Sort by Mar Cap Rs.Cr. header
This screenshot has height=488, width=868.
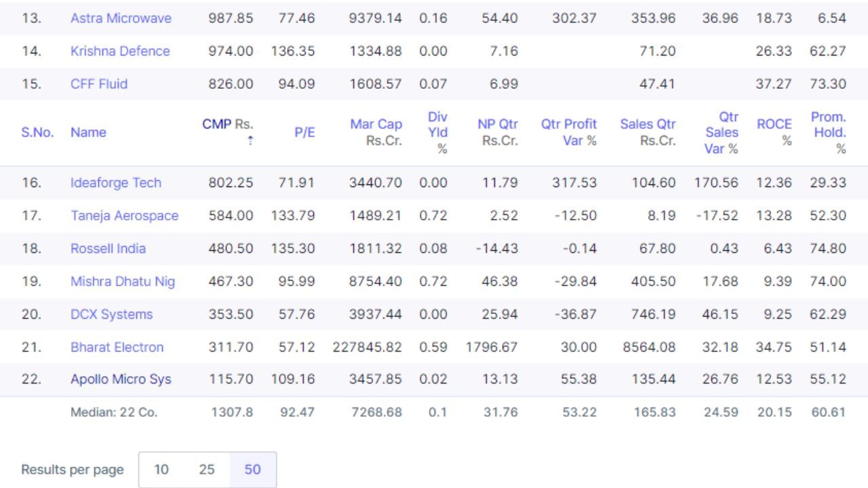(375, 132)
